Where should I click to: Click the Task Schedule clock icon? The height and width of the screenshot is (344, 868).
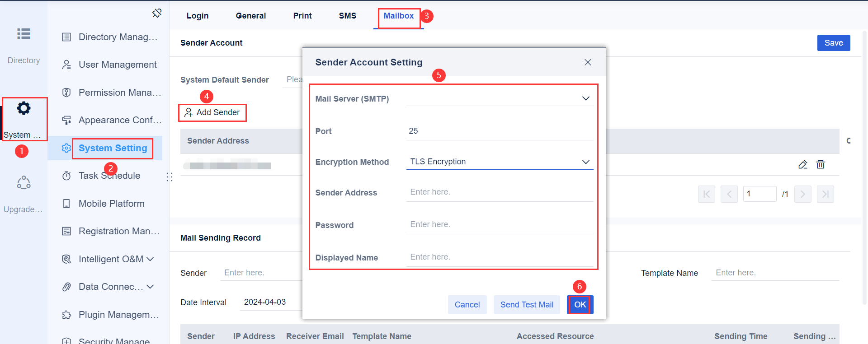coord(67,176)
